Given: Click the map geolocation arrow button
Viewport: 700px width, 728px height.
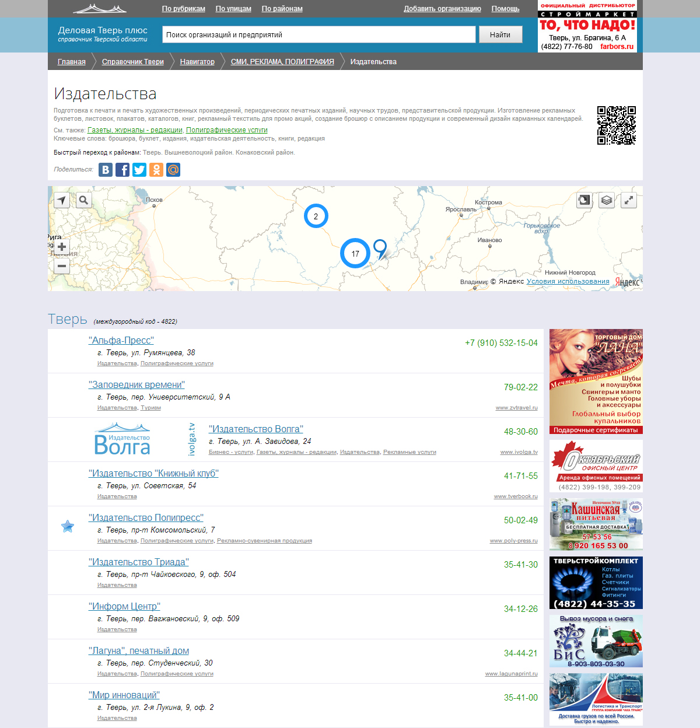Looking at the screenshot, I should pos(62,201).
